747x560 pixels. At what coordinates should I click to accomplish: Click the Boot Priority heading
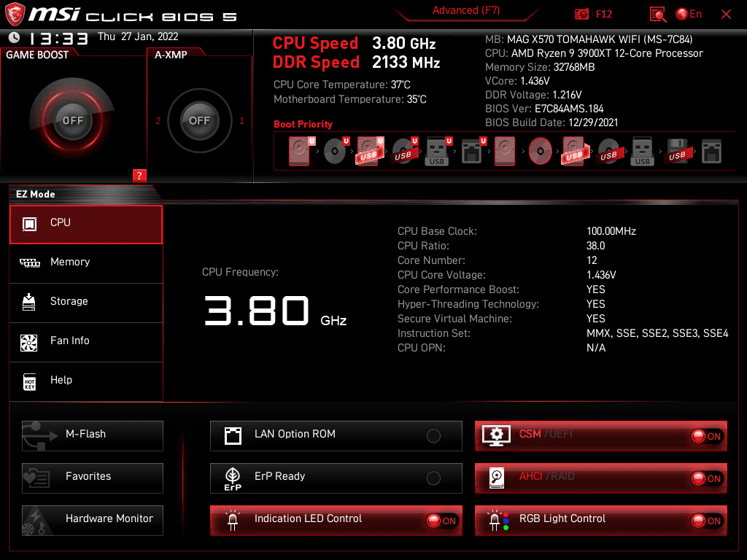(303, 124)
